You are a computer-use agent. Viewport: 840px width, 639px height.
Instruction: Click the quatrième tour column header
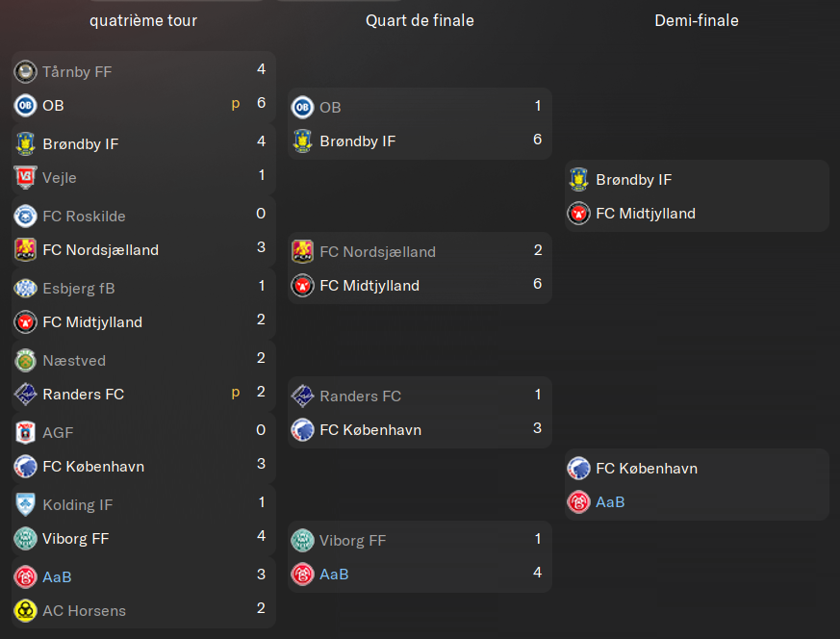click(143, 20)
